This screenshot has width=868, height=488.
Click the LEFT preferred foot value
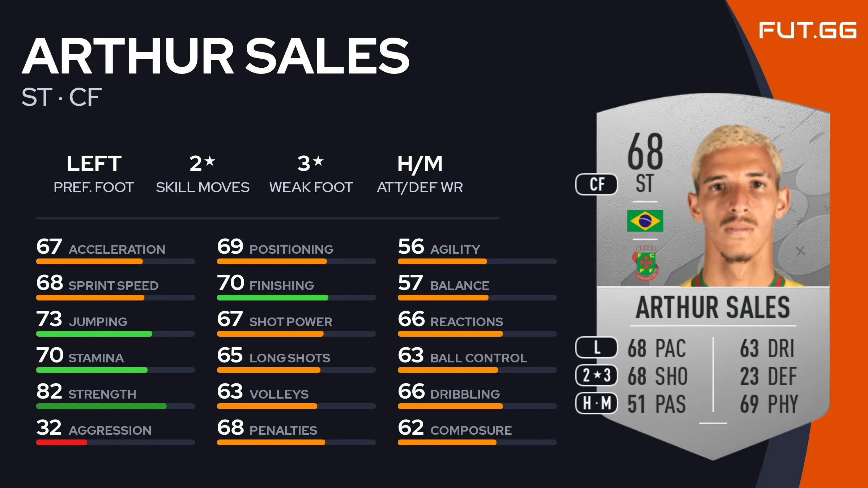point(94,164)
